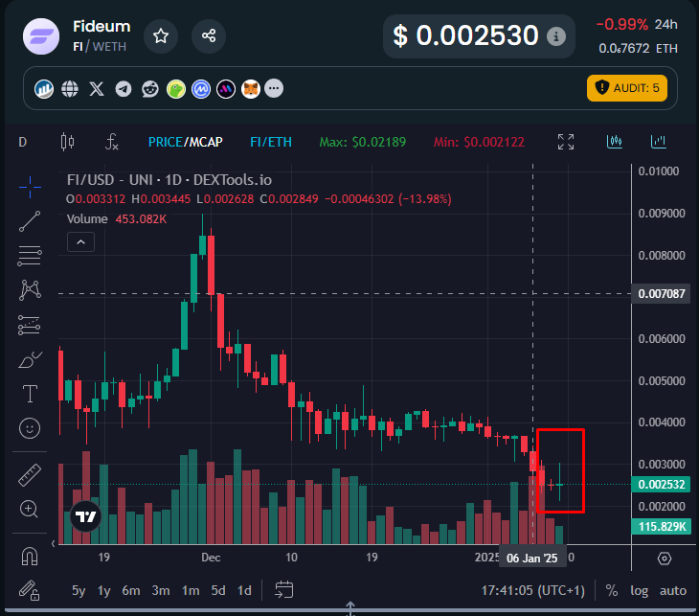
Task: Select the crosshair cursor tool
Action: (x=30, y=187)
